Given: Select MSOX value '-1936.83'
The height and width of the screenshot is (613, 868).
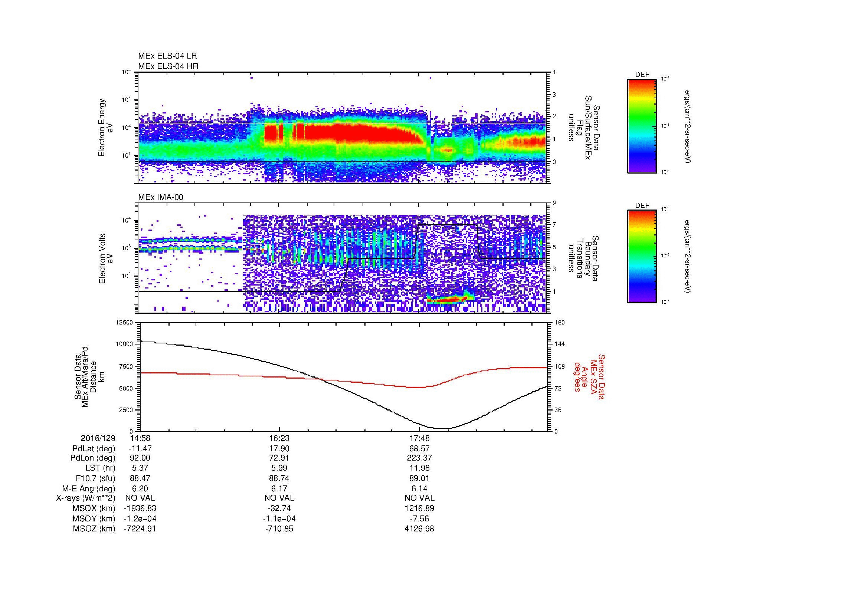Looking at the screenshot, I should click(140, 508).
